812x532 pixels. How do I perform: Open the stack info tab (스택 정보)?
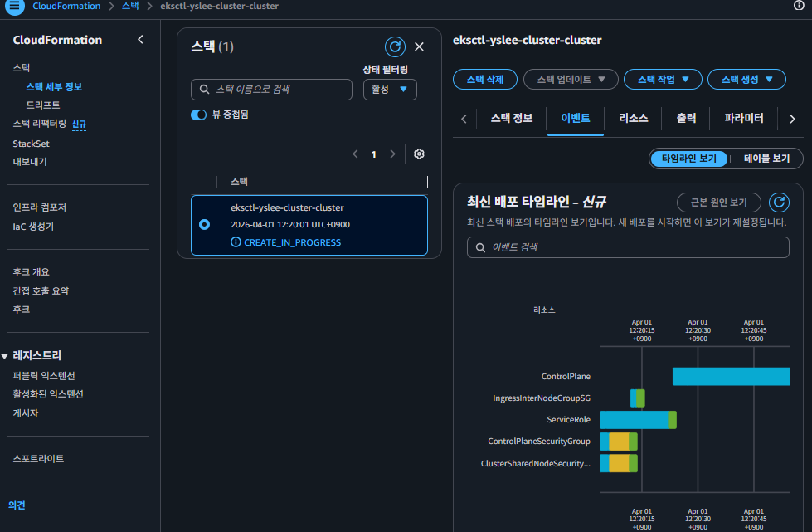(x=512, y=118)
